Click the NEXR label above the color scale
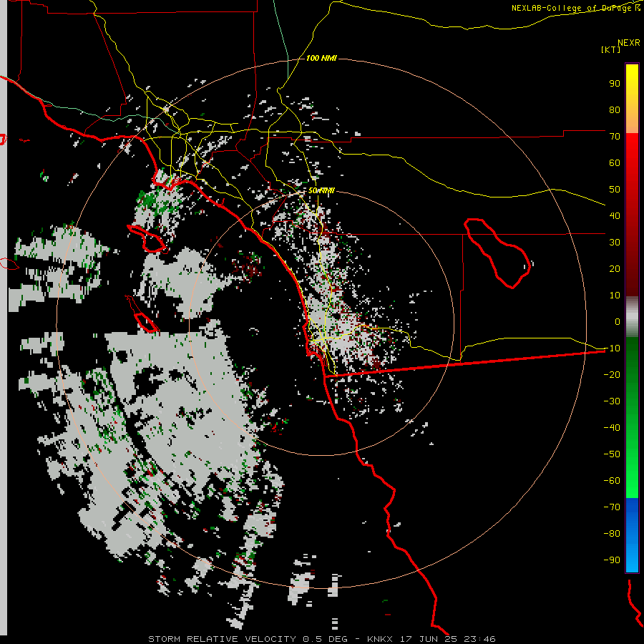 [x=628, y=43]
